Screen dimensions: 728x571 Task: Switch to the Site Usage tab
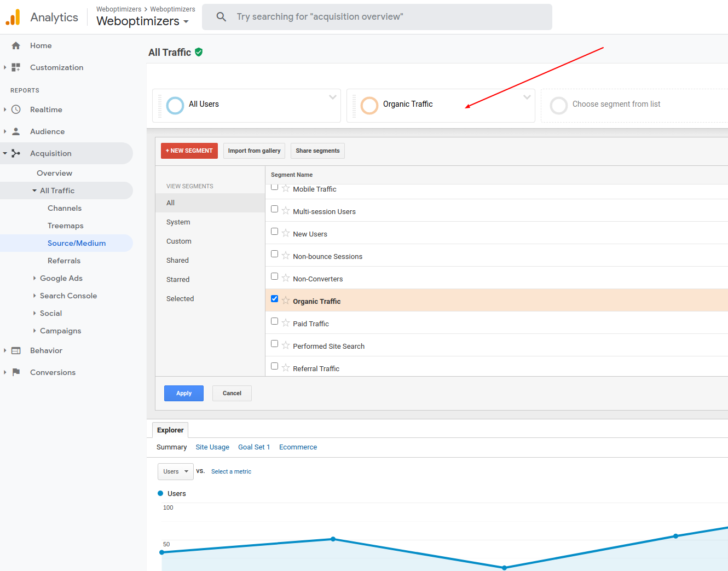click(x=212, y=447)
